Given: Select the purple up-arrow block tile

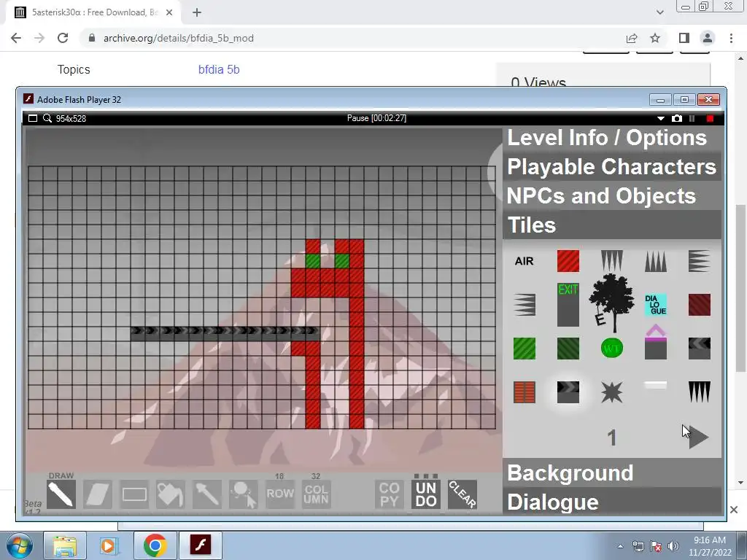Looking at the screenshot, I should coord(656,343).
